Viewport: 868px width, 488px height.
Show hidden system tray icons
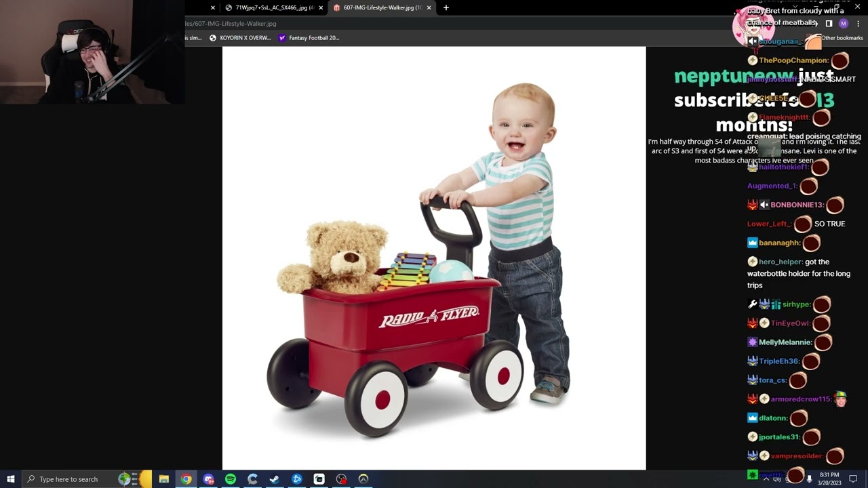(766, 479)
